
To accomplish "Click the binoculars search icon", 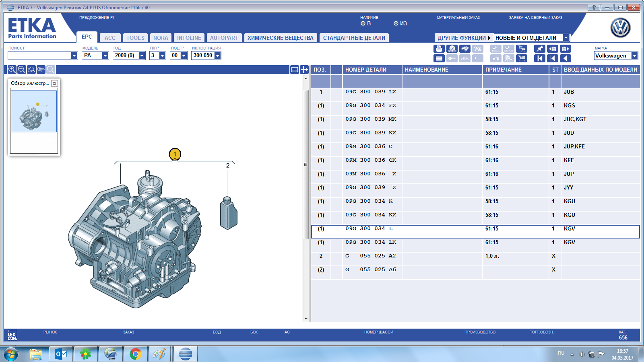I will [x=465, y=49].
